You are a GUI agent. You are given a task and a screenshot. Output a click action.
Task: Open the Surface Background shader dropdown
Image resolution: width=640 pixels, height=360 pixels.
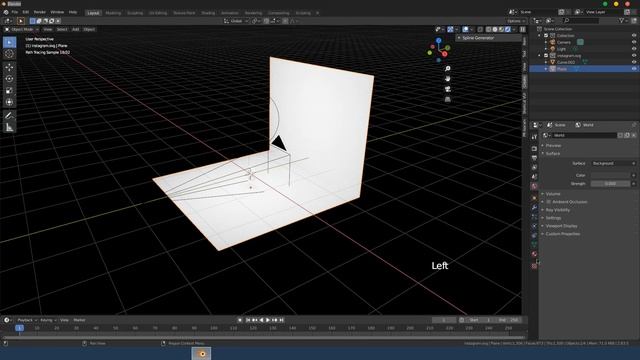(614, 163)
